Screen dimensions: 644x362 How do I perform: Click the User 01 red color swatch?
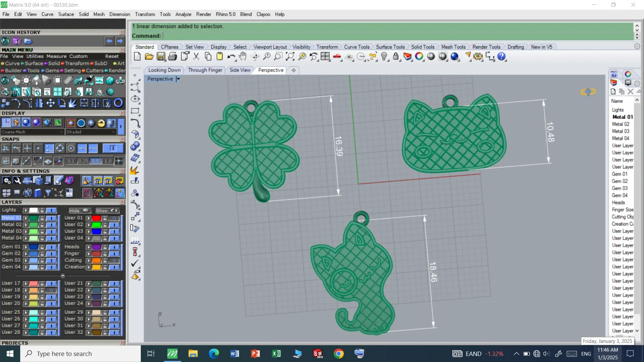tap(97, 218)
